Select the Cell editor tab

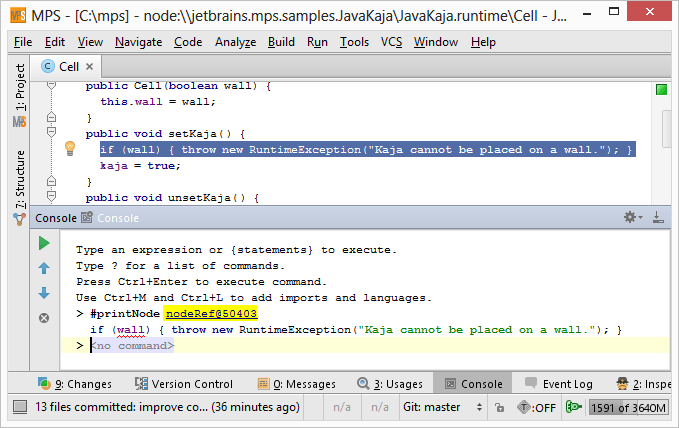click(x=67, y=66)
